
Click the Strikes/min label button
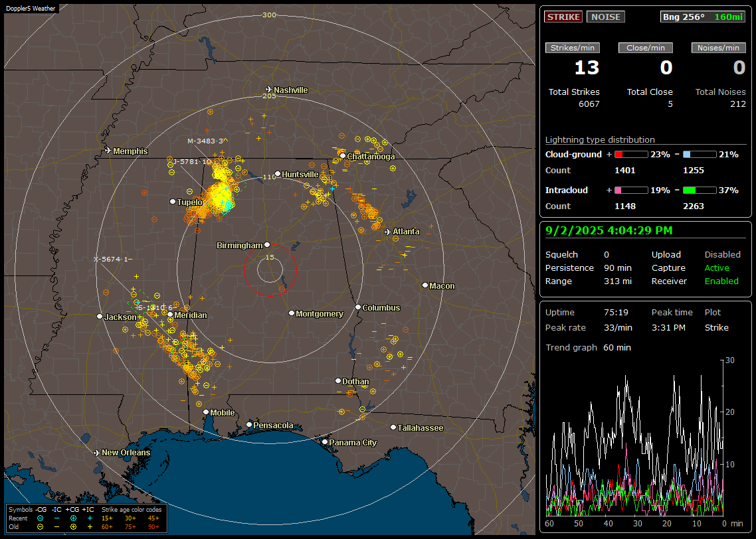572,48
